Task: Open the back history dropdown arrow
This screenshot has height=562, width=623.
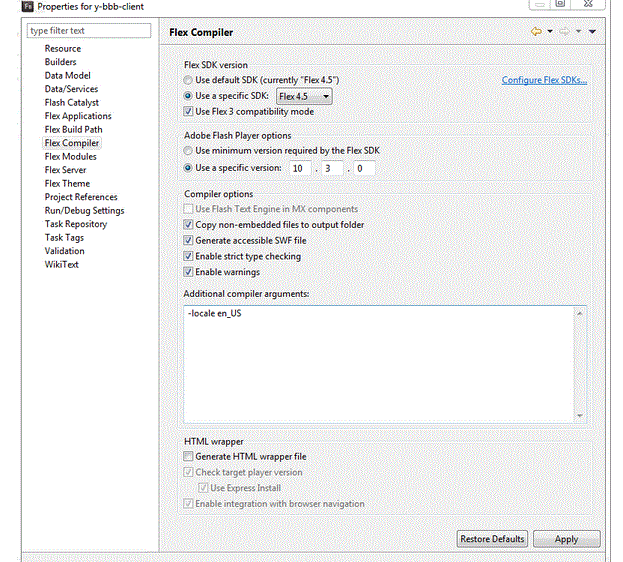Action: [x=550, y=32]
